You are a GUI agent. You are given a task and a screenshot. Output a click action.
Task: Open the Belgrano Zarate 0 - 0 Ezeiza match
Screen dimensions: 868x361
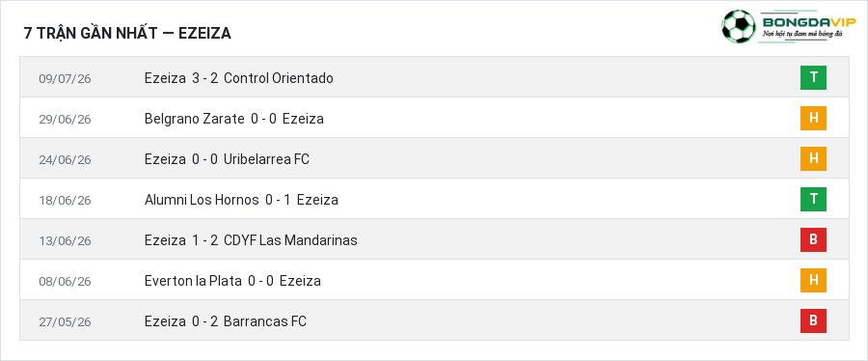233,119
